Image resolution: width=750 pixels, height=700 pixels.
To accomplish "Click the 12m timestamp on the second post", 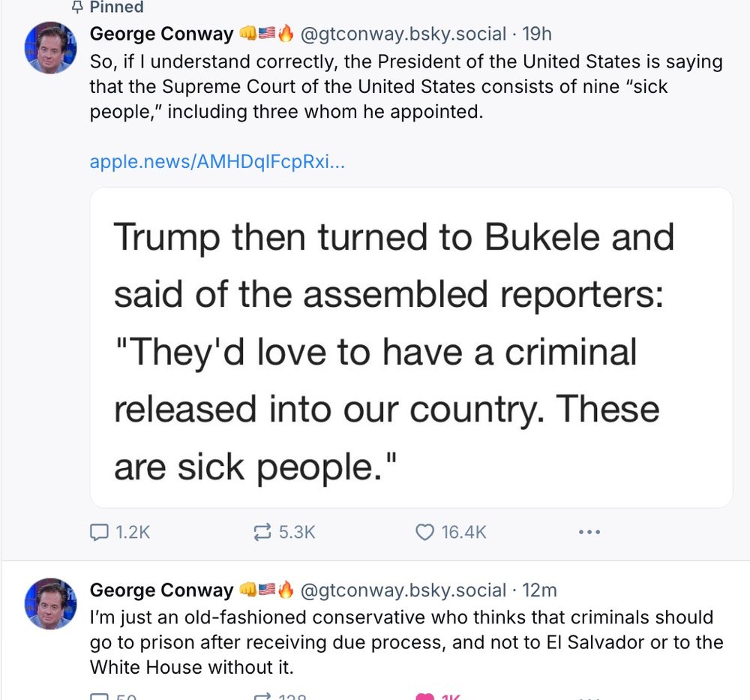I will (x=539, y=590).
